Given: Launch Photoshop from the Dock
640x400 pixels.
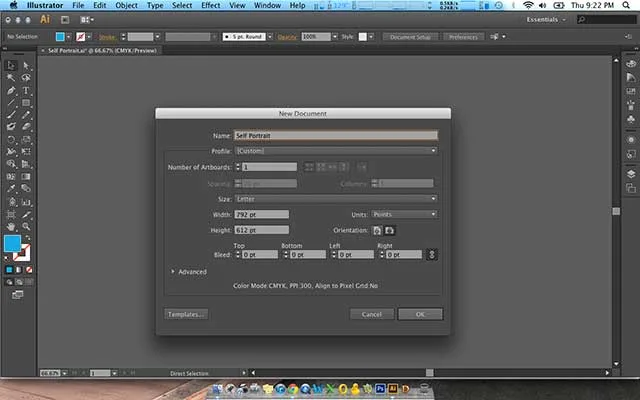Looking at the screenshot, I should [x=380, y=389].
